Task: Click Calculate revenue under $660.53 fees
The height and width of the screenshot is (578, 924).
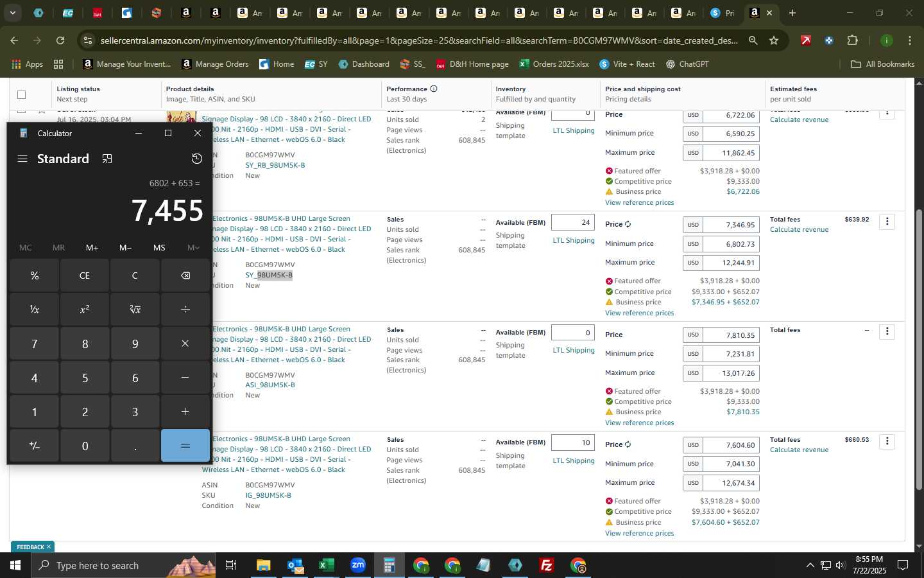Action: click(x=799, y=450)
